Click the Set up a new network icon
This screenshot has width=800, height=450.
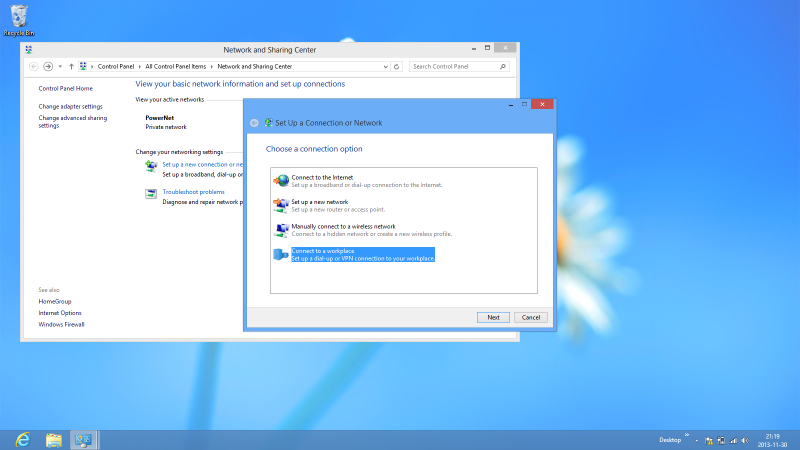(x=281, y=205)
